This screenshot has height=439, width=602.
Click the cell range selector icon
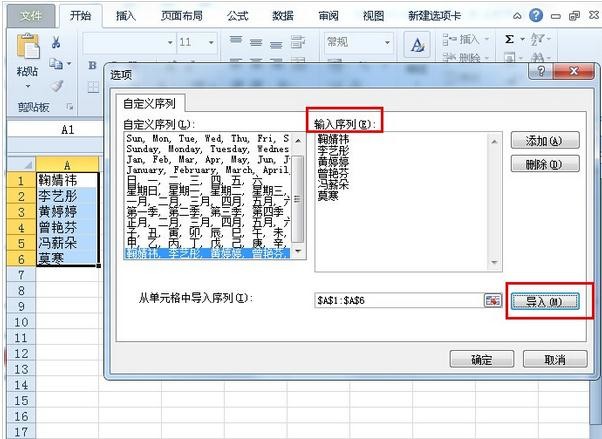coord(491,300)
